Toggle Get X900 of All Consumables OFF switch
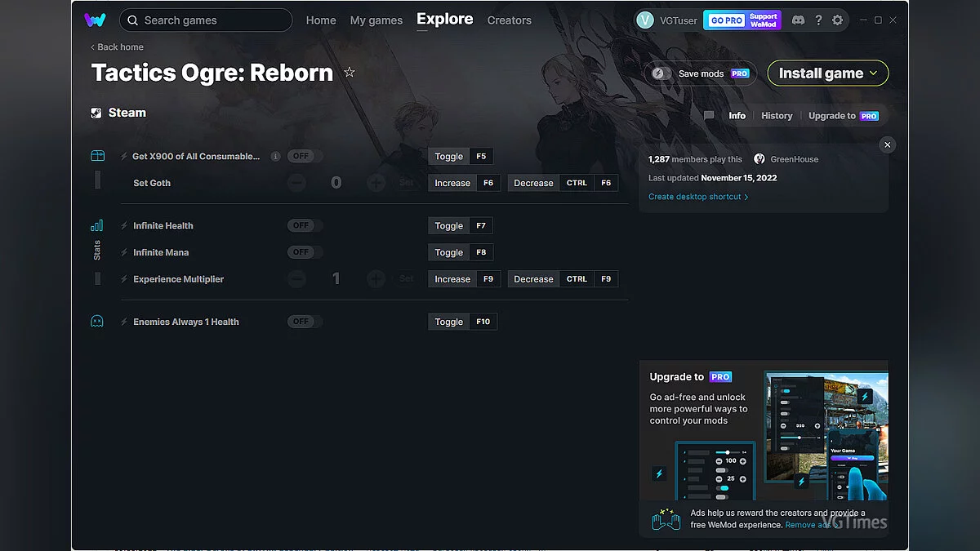The image size is (980, 551). (x=305, y=157)
